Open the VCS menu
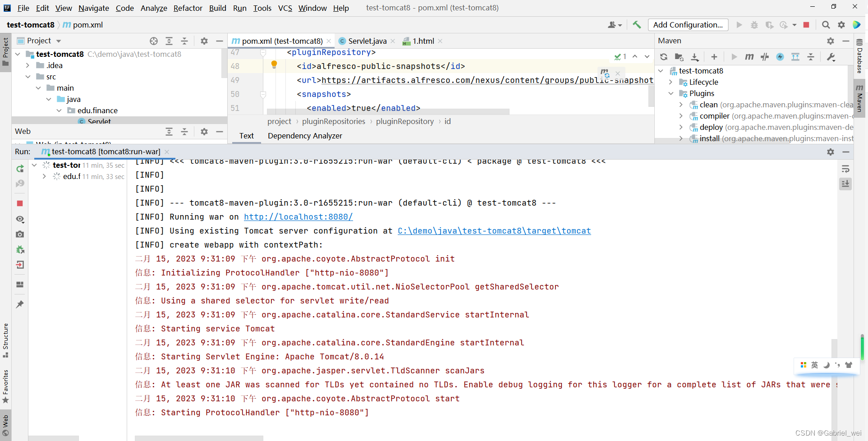 [285, 8]
